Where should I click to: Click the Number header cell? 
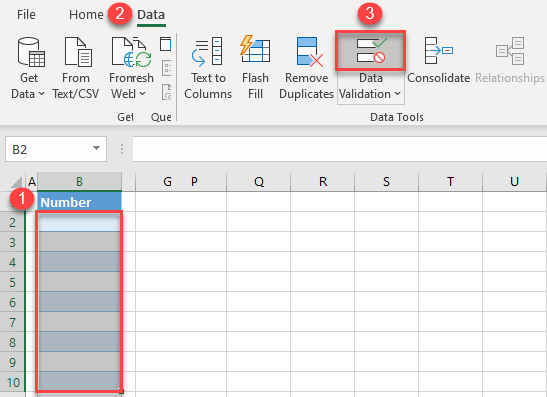point(79,202)
